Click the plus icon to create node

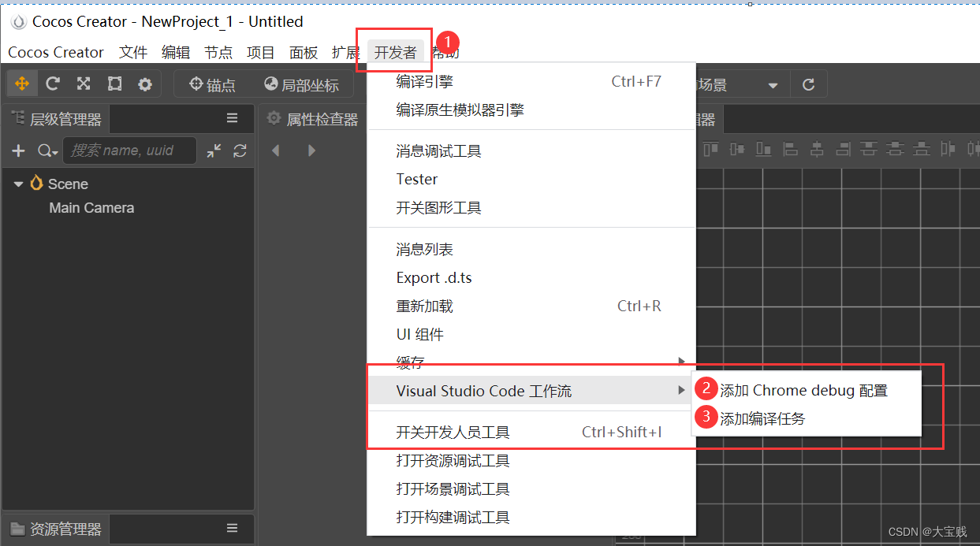[x=19, y=150]
